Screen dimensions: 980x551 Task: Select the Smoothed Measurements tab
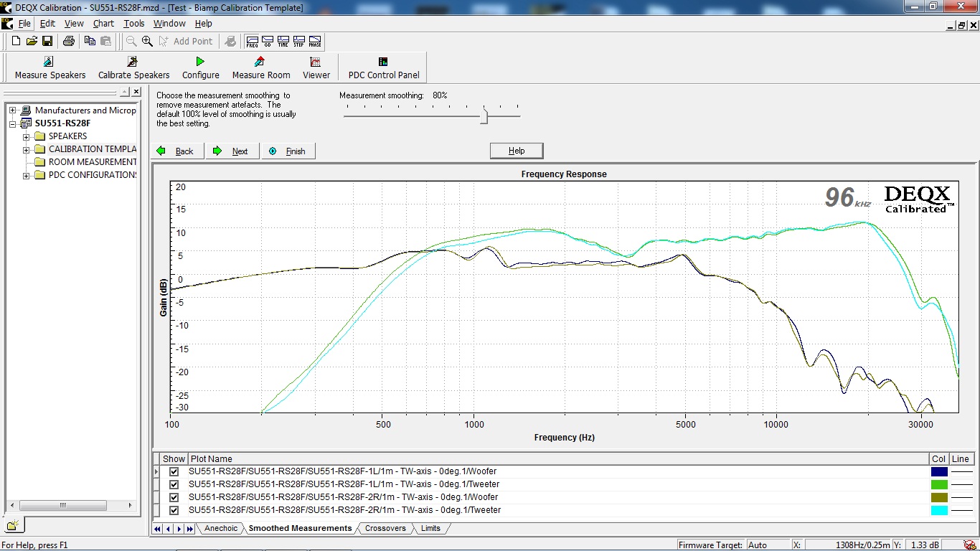tap(300, 529)
